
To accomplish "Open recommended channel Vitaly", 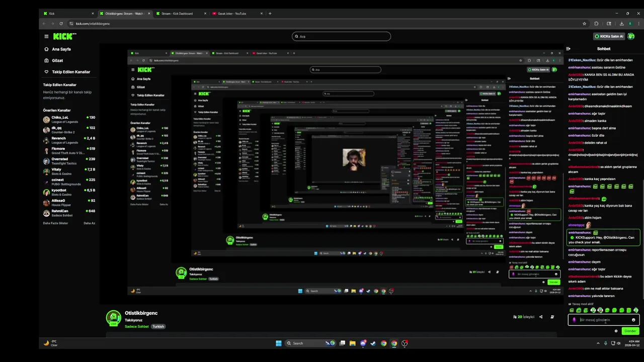I will (x=69, y=171).
